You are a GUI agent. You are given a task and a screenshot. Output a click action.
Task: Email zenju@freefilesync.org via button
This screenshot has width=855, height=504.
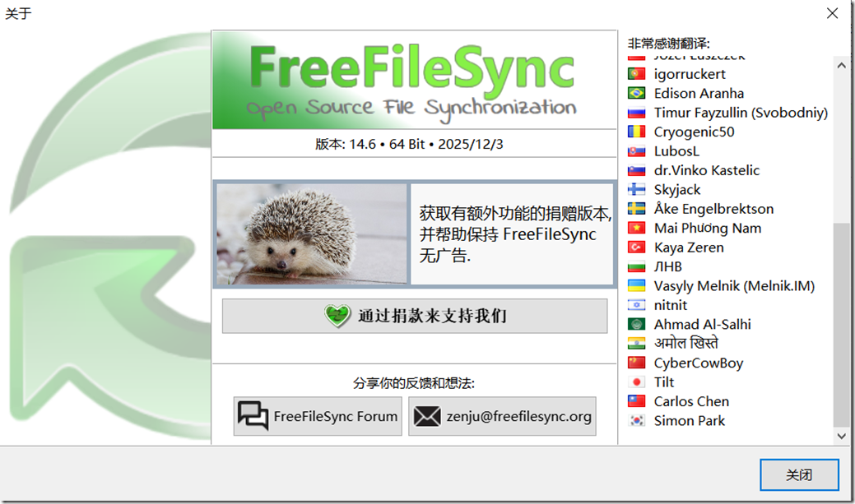pos(502,416)
